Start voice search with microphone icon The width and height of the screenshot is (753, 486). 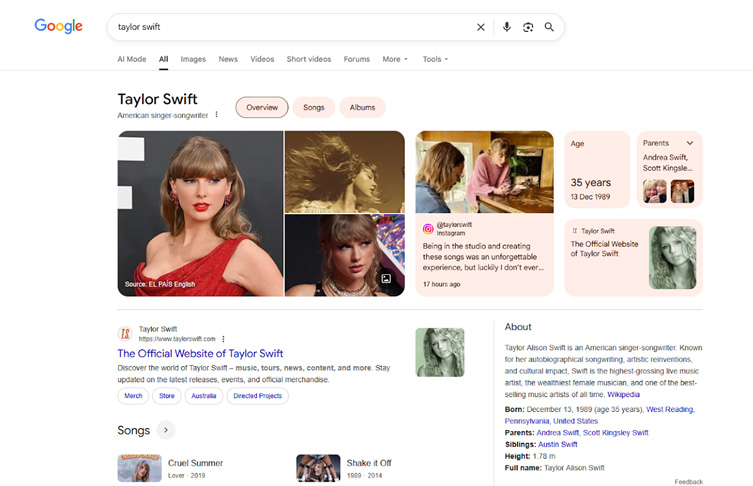click(x=506, y=27)
